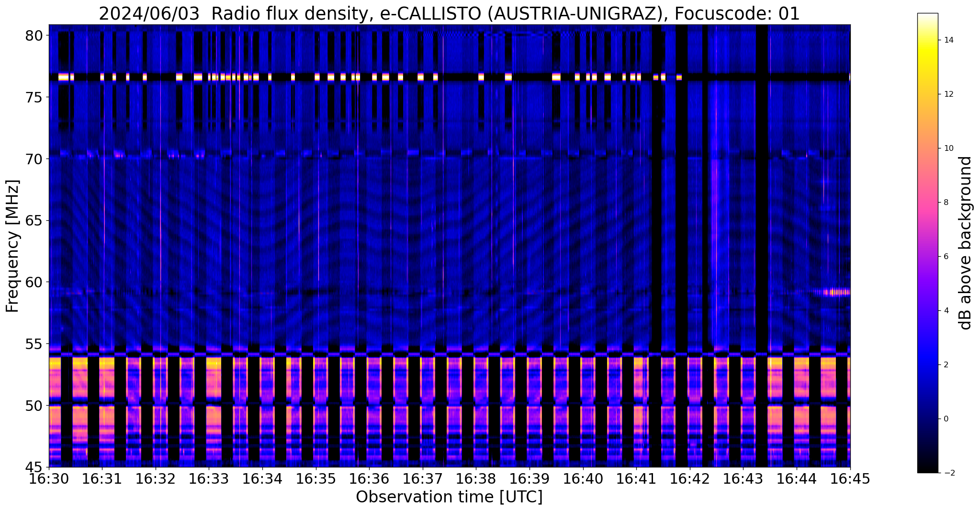This screenshot has width=980, height=511.
Task: Click the 16:33 time tick label
Action: click(x=209, y=479)
